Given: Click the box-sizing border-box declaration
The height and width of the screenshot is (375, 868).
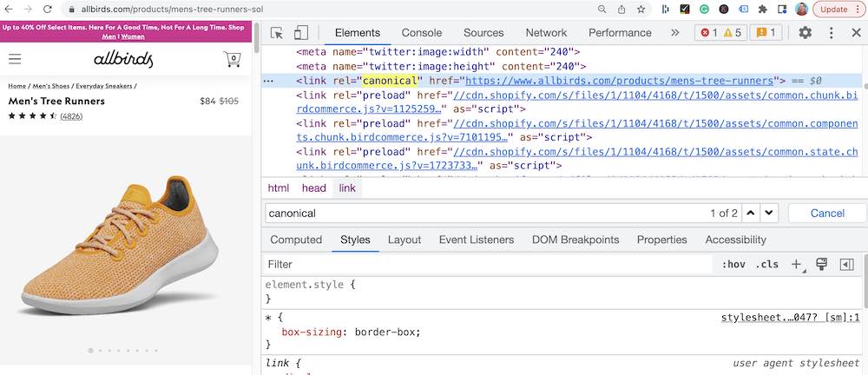Looking at the screenshot, I should [x=351, y=332].
